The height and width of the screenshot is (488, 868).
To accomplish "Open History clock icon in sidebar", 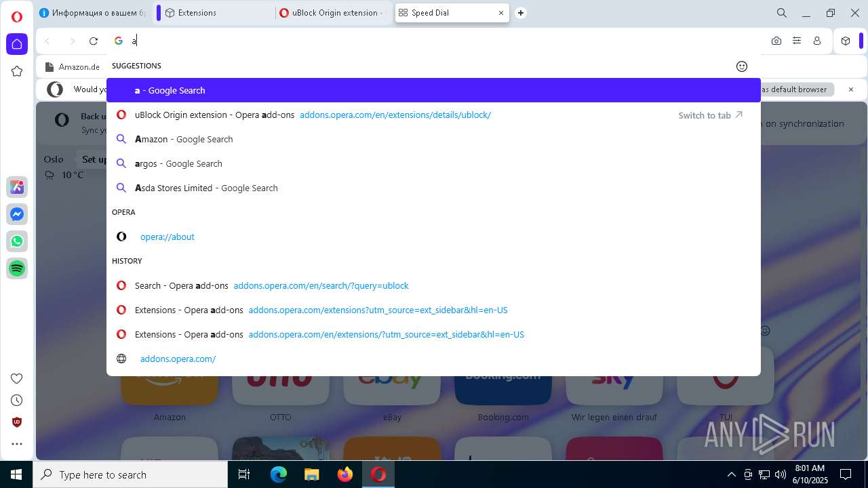I will click(17, 400).
